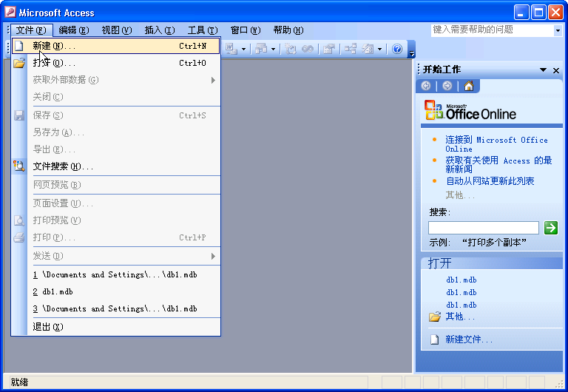Screen dimensions: 568x392
Task: Open the 开始工作 task pane dropdown menu
Action: click(543, 70)
